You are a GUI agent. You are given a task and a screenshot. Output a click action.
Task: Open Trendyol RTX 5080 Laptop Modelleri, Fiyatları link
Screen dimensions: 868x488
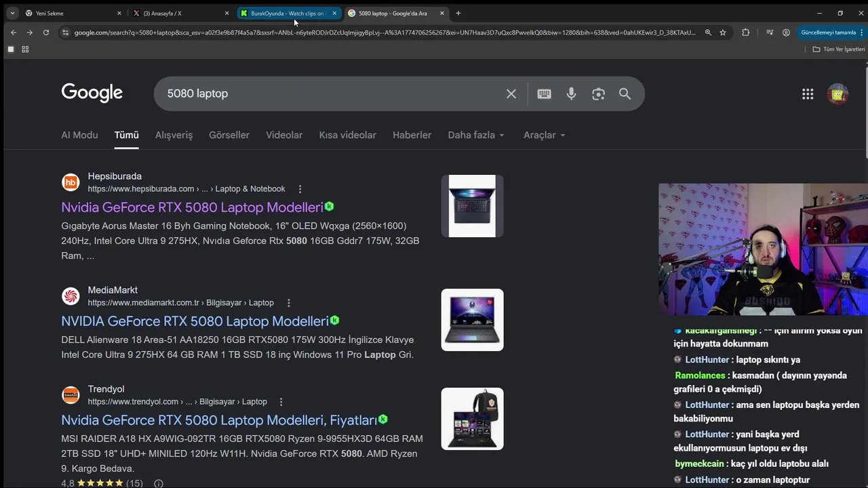click(x=219, y=420)
